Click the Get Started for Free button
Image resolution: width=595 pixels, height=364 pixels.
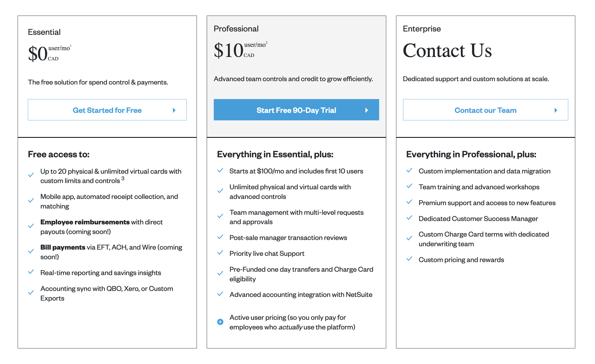click(x=107, y=110)
